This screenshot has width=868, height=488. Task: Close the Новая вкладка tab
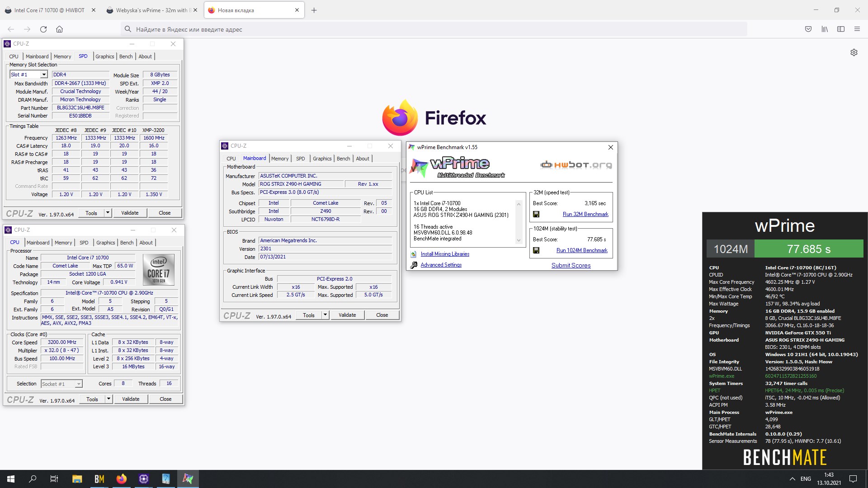pyautogui.click(x=297, y=10)
